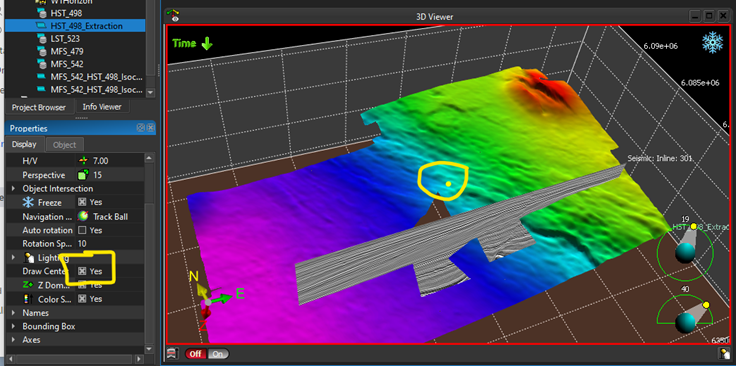Click the snowflake freeze icon in viewer
The height and width of the screenshot is (366, 736).
(712, 43)
